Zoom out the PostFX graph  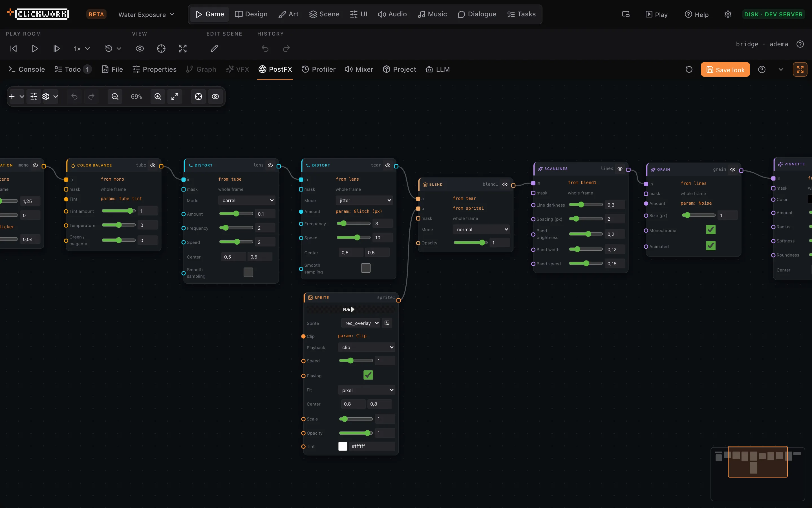(x=115, y=97)
